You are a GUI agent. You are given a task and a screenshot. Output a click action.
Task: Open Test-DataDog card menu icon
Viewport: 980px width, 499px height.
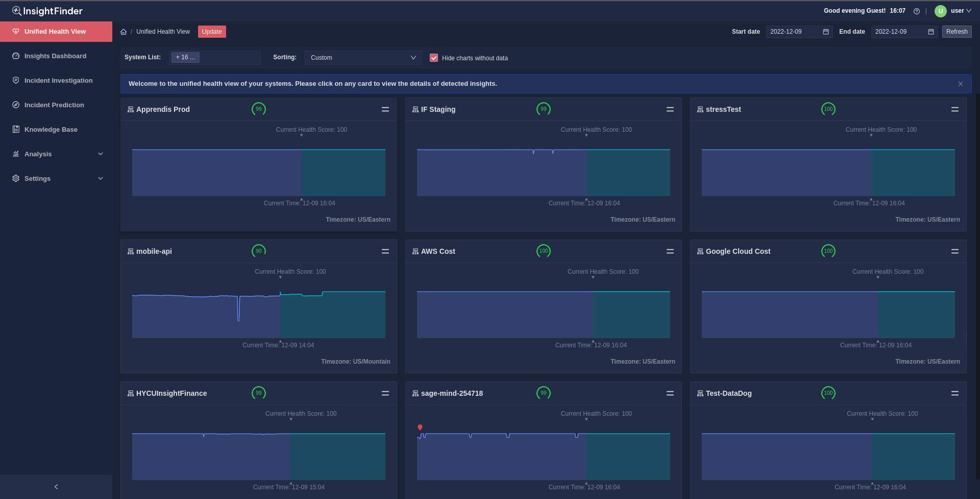(955, 393)
